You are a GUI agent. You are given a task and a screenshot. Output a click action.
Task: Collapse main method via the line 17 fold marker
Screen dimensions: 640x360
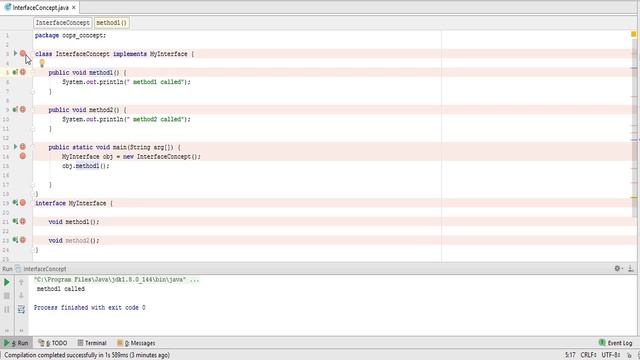[x=33, y=184]
